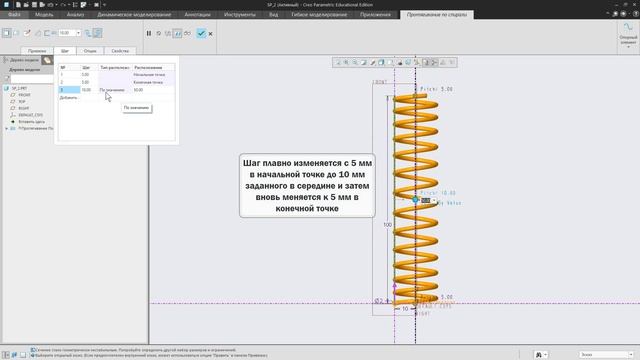Open the display style icon in graphics toolbar
This screenshot has width=640, height=360.
click(x=381, y=62)
